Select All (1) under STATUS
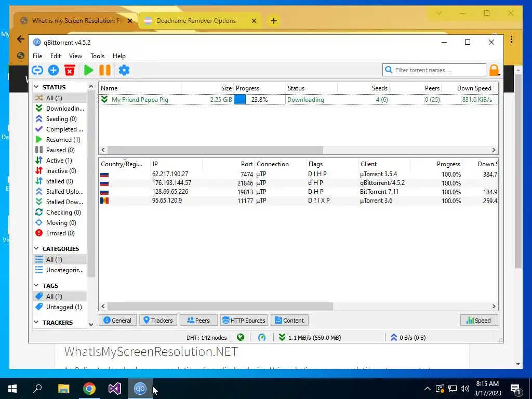This screenshot has width=532, height=399. [60, 98]
